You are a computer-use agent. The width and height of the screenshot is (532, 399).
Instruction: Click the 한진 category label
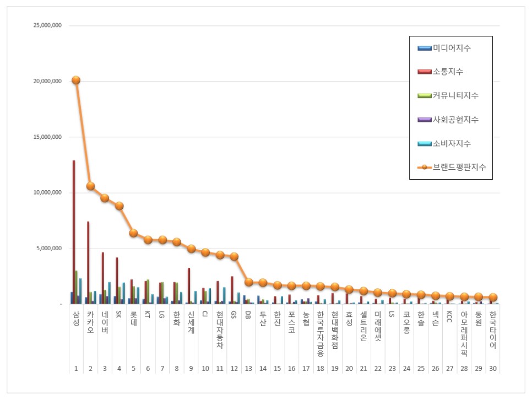277,319
